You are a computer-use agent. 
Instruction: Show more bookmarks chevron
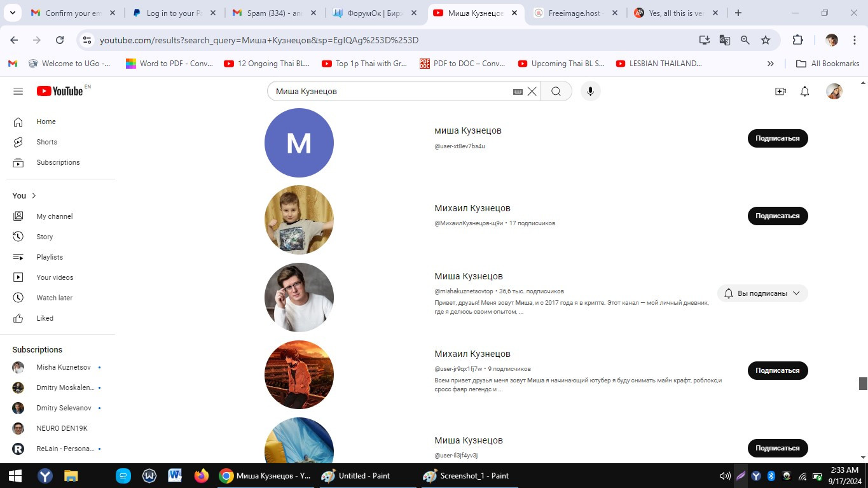pyautogui.click(x=771, y=64)
